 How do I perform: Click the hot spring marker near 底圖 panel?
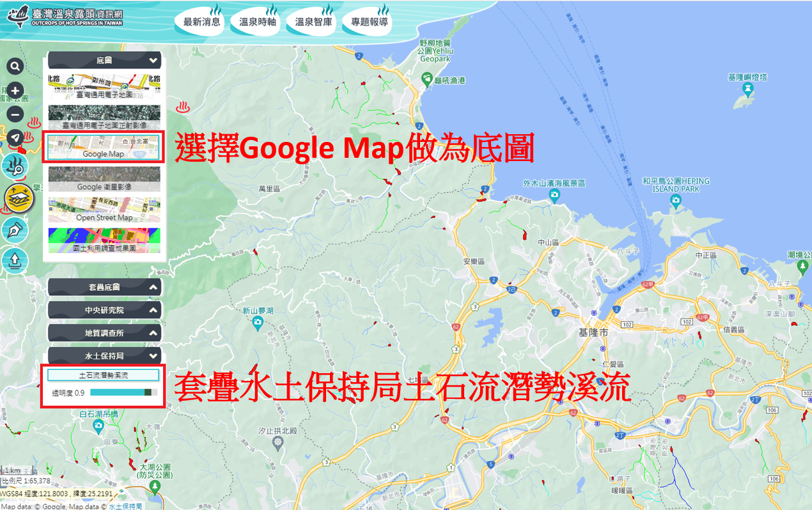[184, 107]
